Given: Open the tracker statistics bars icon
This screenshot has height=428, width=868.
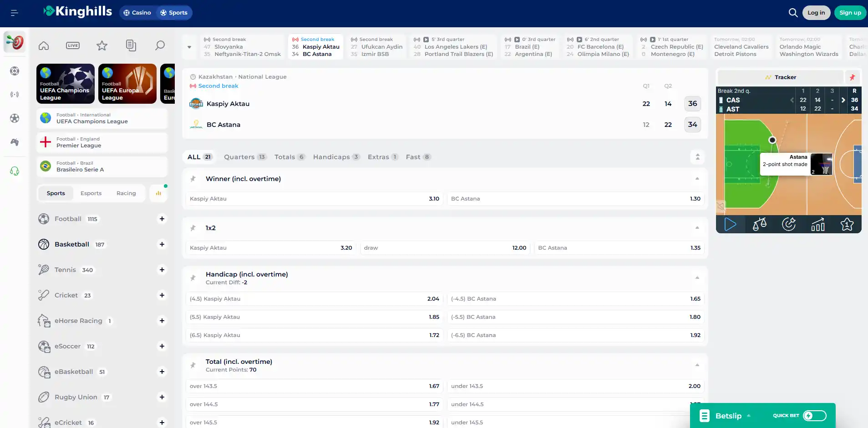Looking at the screenshot, I should click(818, 224).
